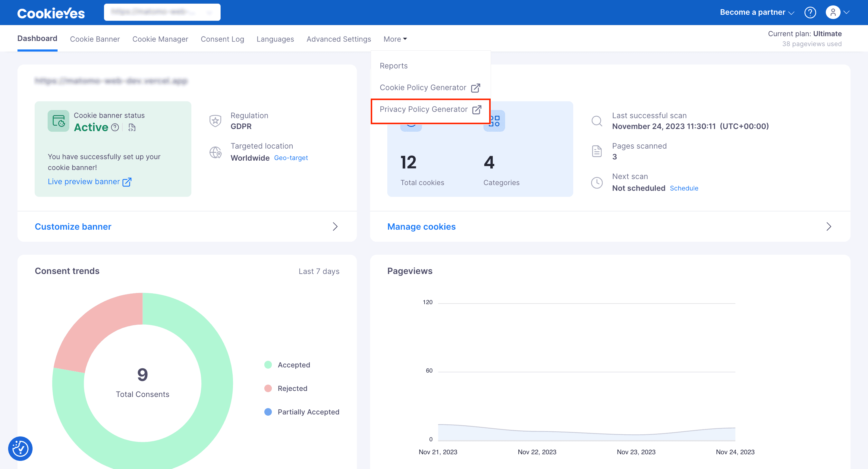Click the last successful scan magnifier icon
The height and width of the screenshot is (469, 868).
[597, 121]
